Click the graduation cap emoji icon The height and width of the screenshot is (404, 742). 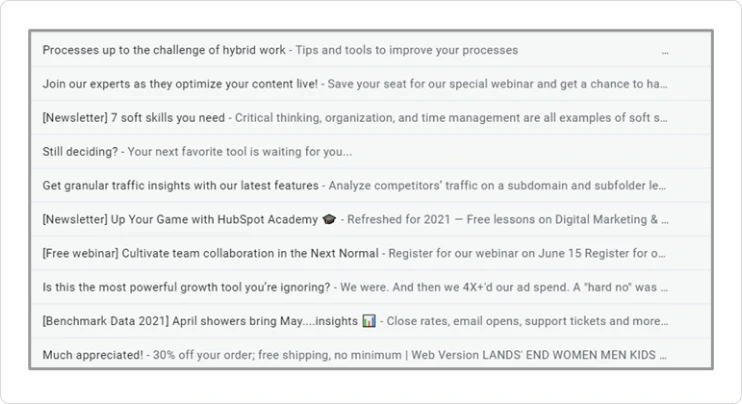point(329,219)
